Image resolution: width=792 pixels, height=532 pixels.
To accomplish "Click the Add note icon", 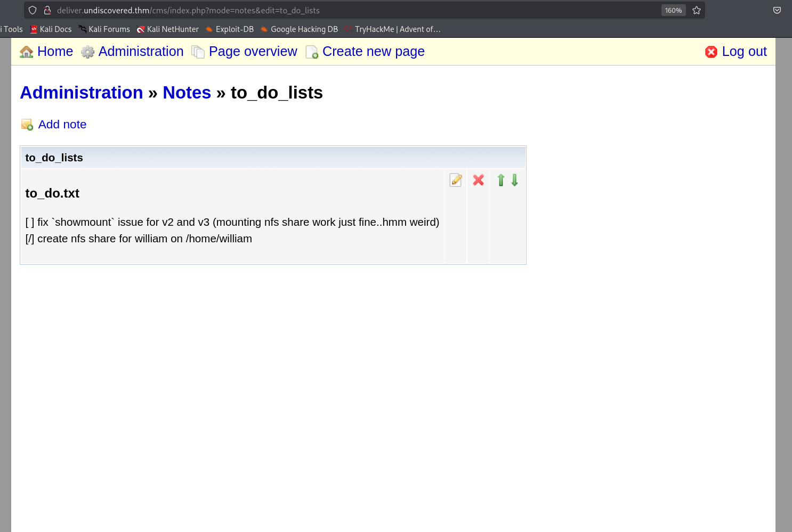I will click(x=27, y=125).
